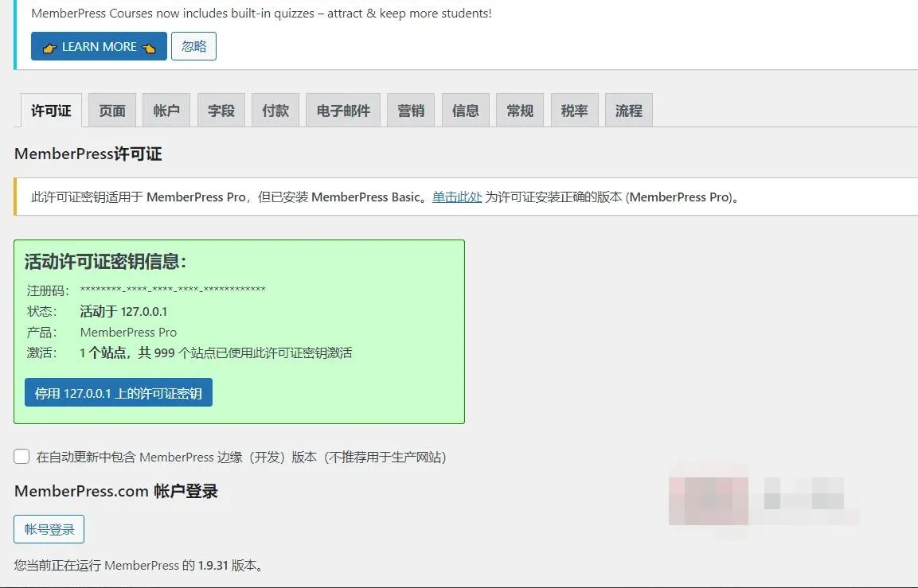Click the 帐号登录 button
Screen dimensions: 918x588
[49, 529]
